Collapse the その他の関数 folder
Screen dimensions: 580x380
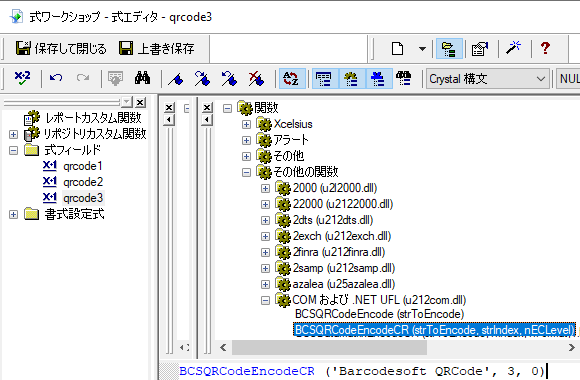click(246, 172)
